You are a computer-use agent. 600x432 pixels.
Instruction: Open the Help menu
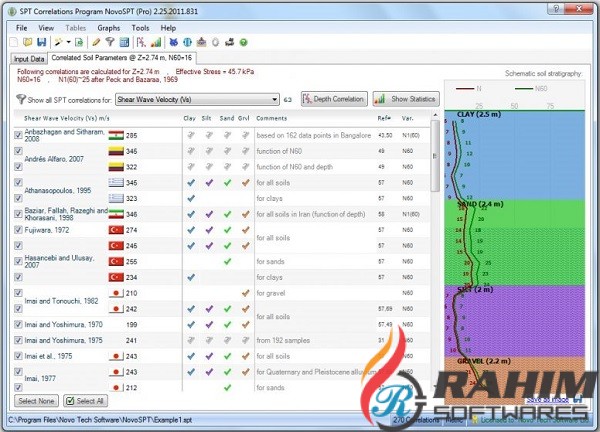(168, 28)
